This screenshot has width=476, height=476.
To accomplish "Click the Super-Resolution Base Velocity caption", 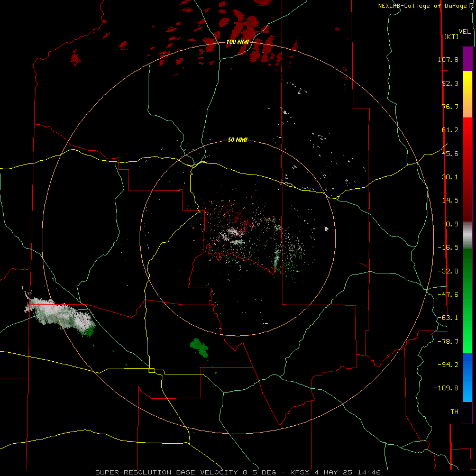I will coord(238,472).
